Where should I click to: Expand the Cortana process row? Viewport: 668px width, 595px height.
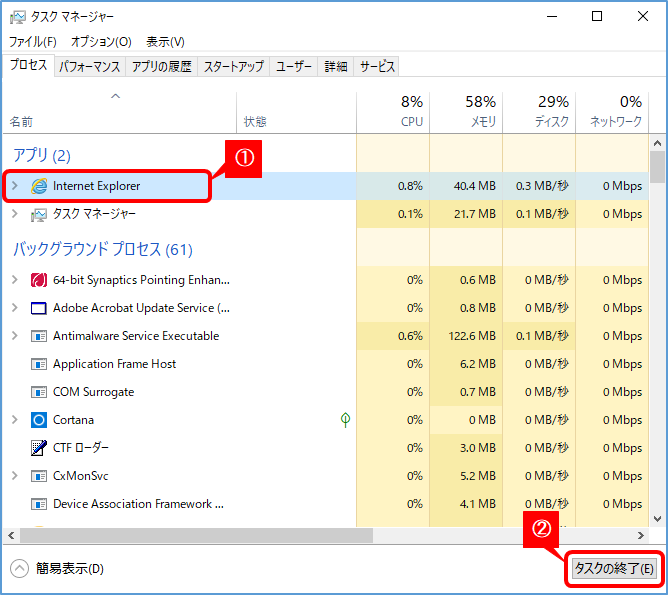(x=15, y=420)
